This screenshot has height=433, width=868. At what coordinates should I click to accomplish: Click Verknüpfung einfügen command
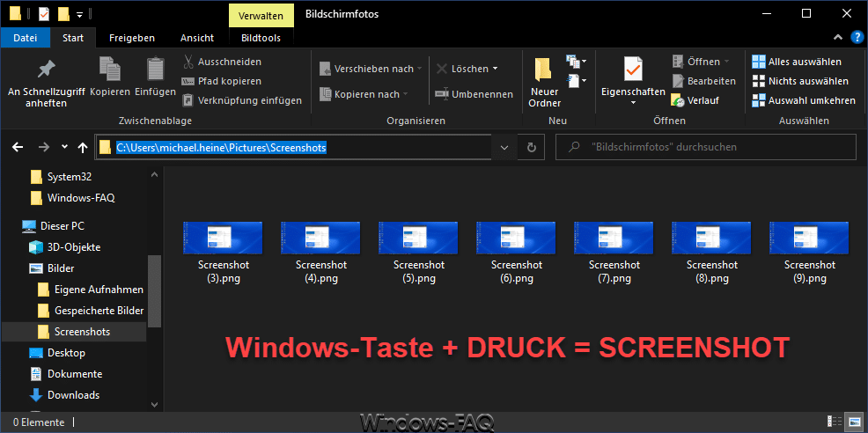242,100
